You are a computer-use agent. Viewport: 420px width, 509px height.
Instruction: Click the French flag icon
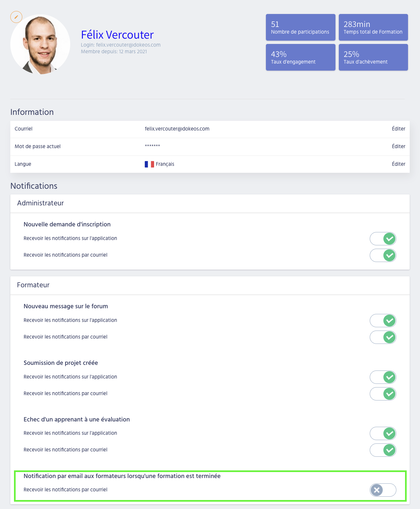pyautogui.click(x=149, y=164)
